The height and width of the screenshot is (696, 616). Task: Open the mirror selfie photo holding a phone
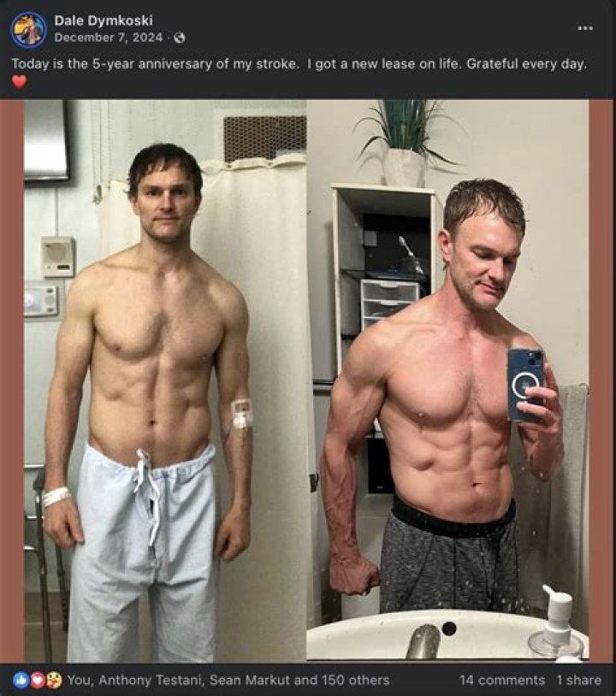click(x=447, y=380)
